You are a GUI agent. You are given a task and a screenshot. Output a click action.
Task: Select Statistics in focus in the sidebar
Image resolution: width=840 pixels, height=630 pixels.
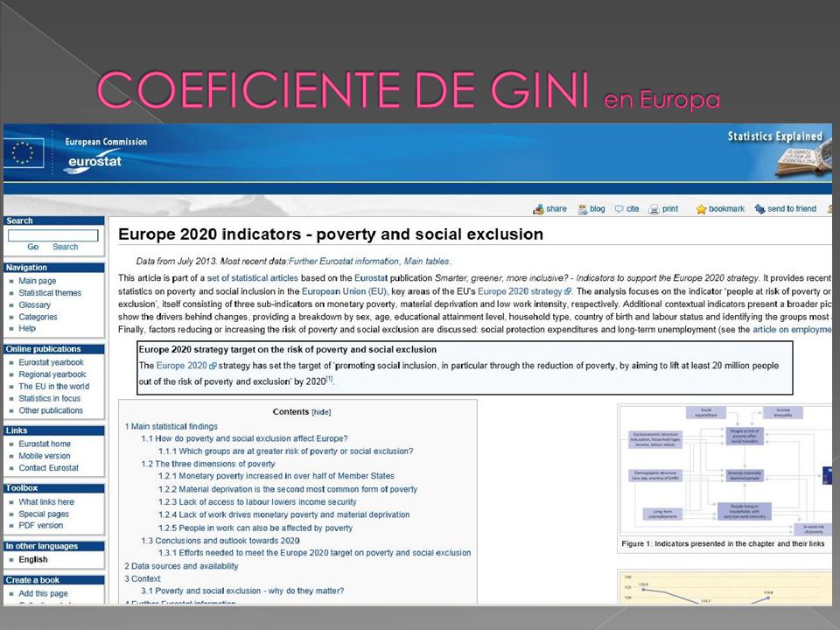49,399
